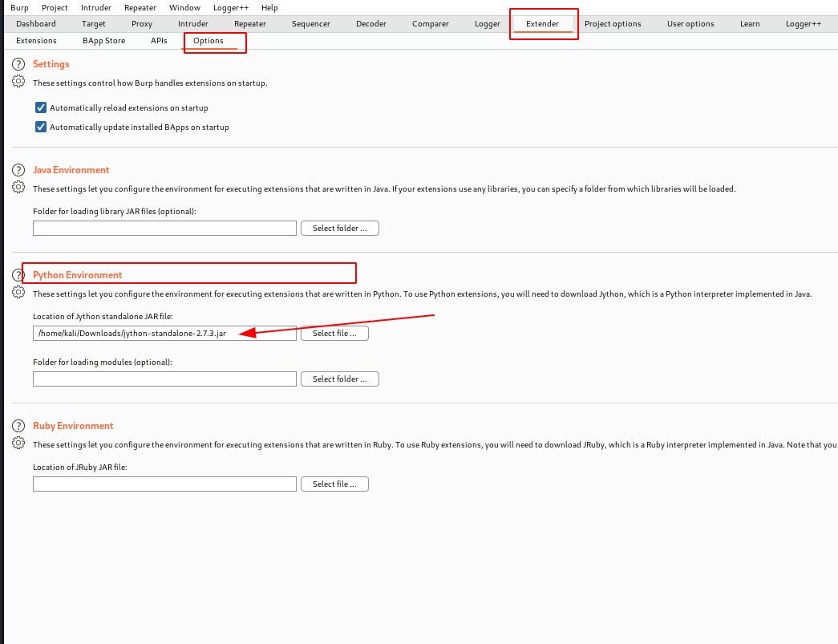Open the Intruder menu in menu bar
Viewport: 838px width, 644px height.
pyautogui.click(x=96, y=7)
